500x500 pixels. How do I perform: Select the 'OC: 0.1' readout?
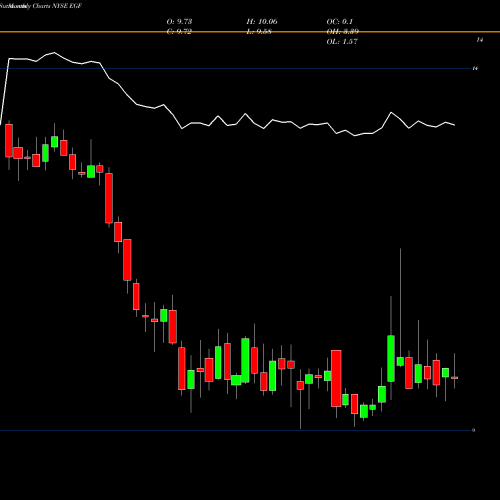340,22
